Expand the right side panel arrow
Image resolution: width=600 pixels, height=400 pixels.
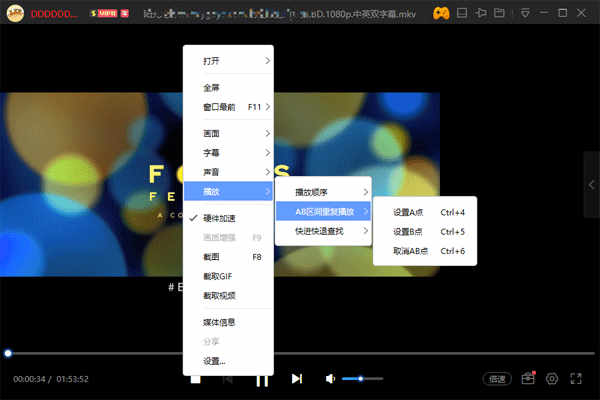coord(592,185)
